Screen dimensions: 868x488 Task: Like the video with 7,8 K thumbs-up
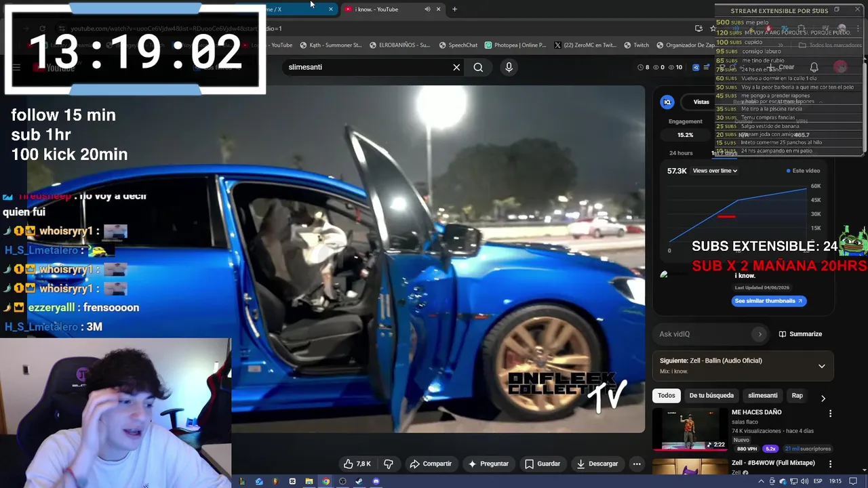pyautogui.click(x=357, y=464)
